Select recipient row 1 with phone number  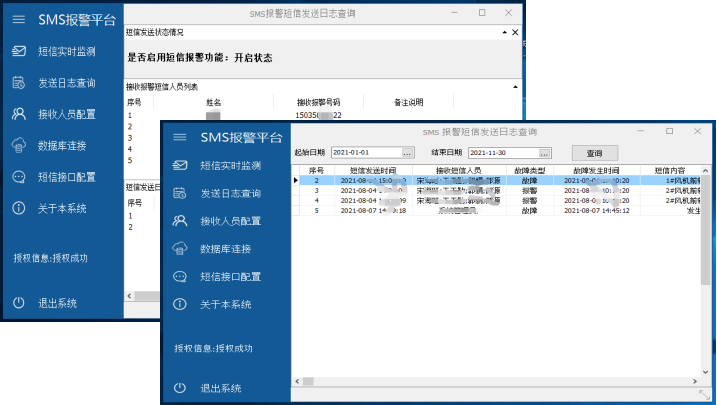(x=323, y=115)
